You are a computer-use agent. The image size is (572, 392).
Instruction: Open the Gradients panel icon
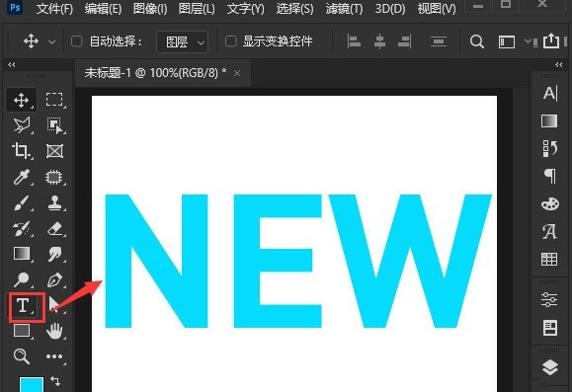click(549, 121)
